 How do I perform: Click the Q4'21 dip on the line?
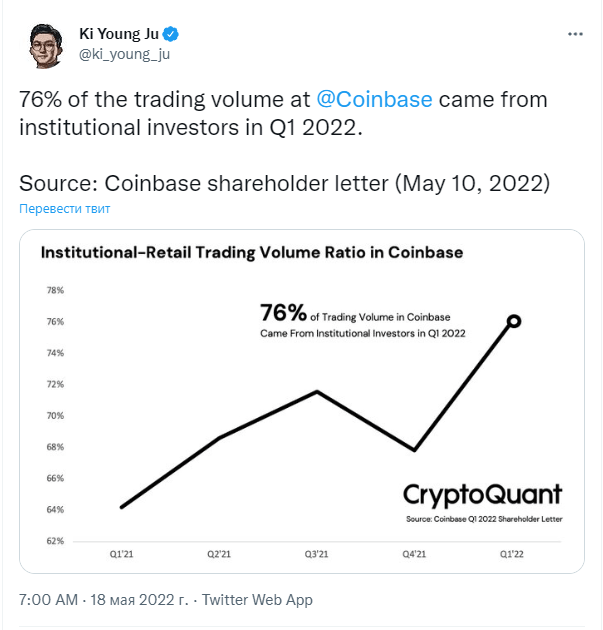pos(414,450)
